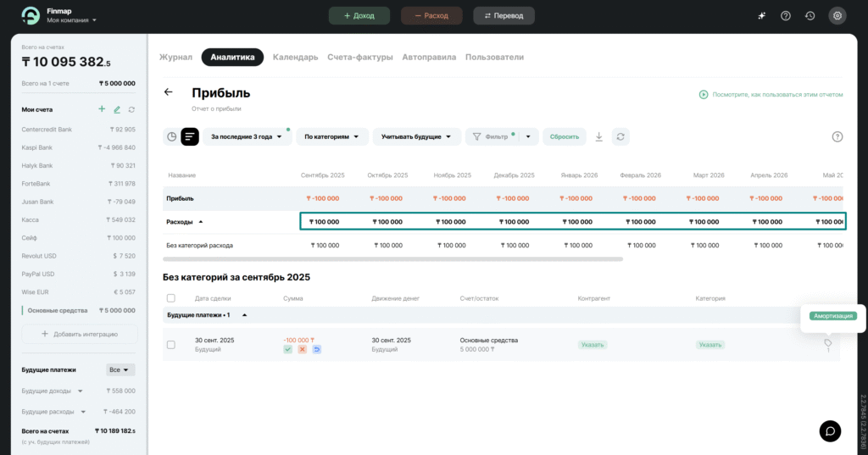The image size is (868, 455).
Task: Open the history clock icon in header
Action: (x=810, y=15)
